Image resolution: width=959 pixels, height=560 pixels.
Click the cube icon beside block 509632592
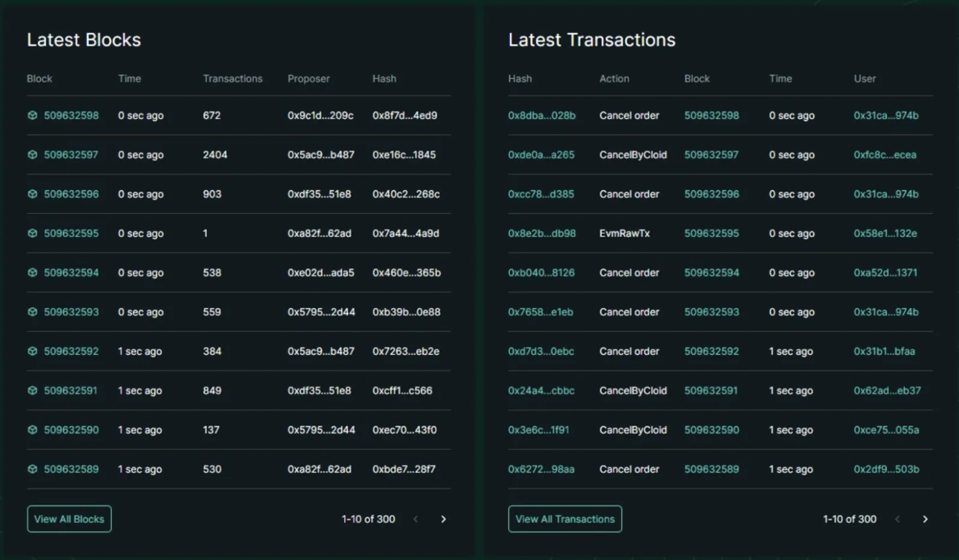pos(32,351)
